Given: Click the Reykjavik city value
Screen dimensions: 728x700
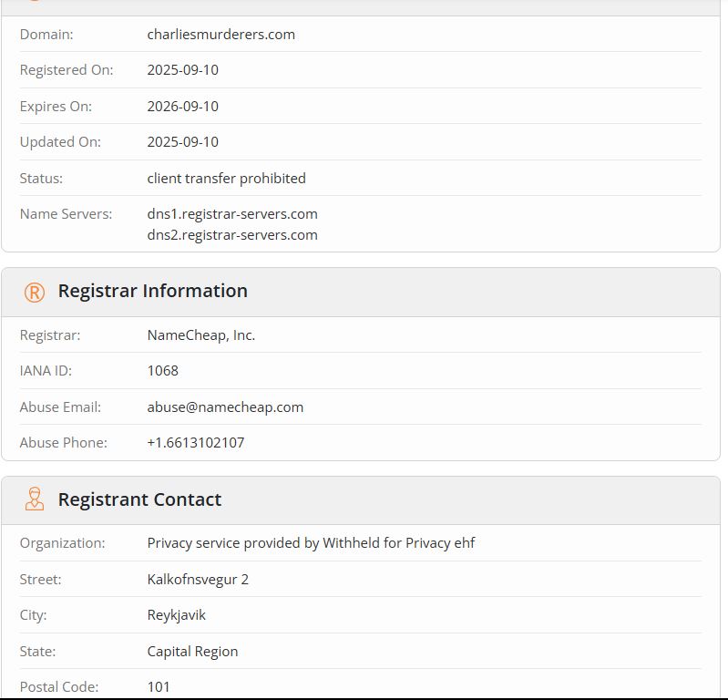Looking at the screenshot, I should tap(176, 615).
